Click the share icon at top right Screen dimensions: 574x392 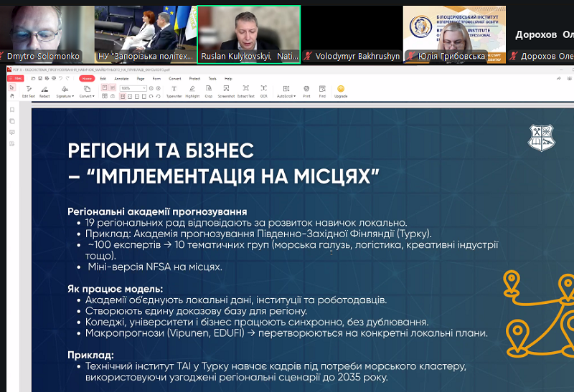(x=559, y=78)
